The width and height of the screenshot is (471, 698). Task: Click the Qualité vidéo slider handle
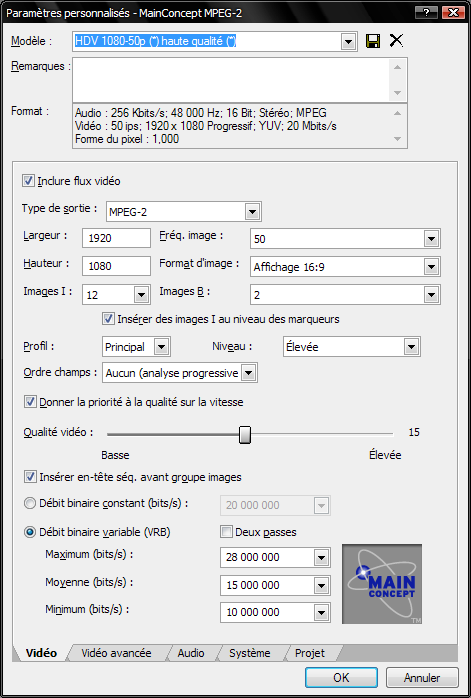(x=245, y=434)
